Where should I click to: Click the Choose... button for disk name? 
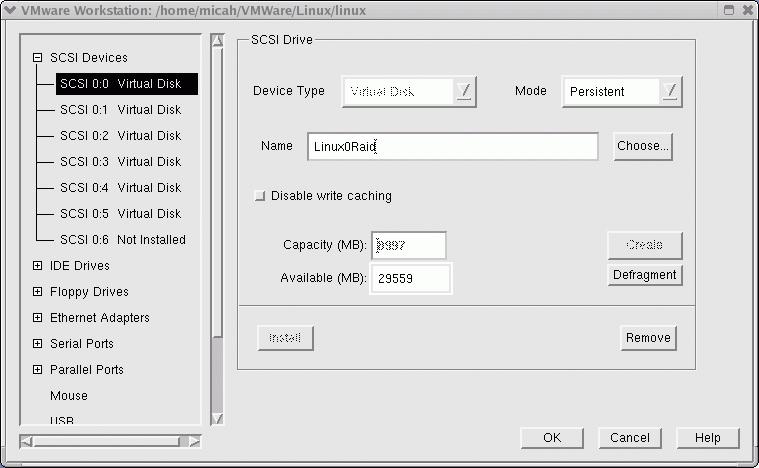(642, 146)
